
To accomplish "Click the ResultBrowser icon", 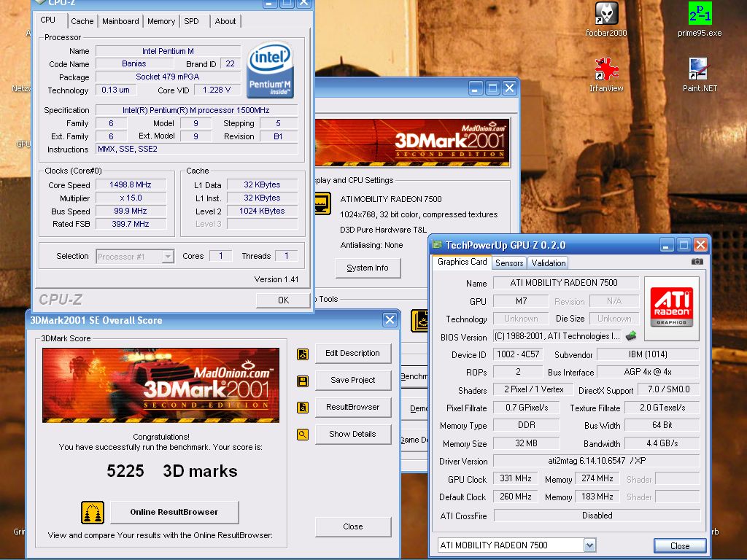I will click(303, 408).
